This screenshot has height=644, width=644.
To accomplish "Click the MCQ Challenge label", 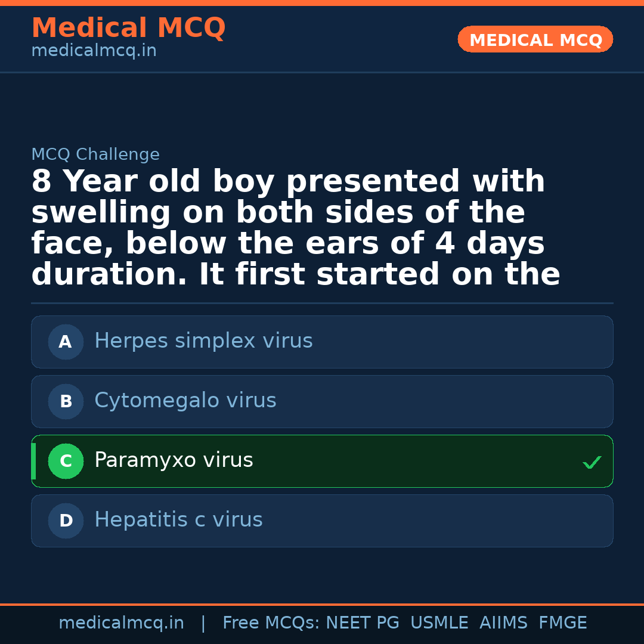I will coord(95,155).
